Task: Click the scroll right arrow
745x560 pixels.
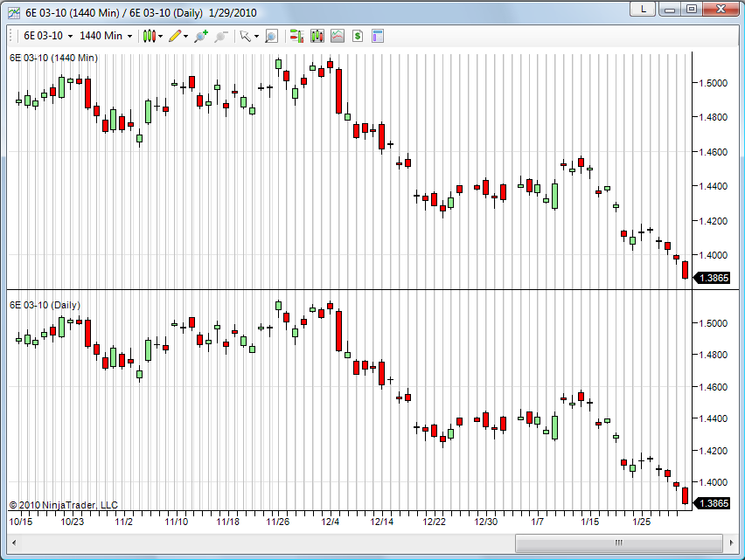Action: (731, 543)
